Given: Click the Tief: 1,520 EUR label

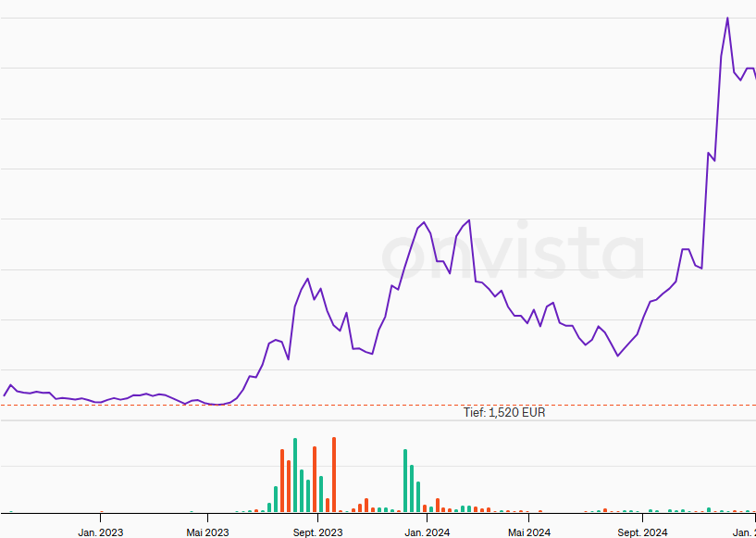Looking at the screenshot, I should [504, 412].
